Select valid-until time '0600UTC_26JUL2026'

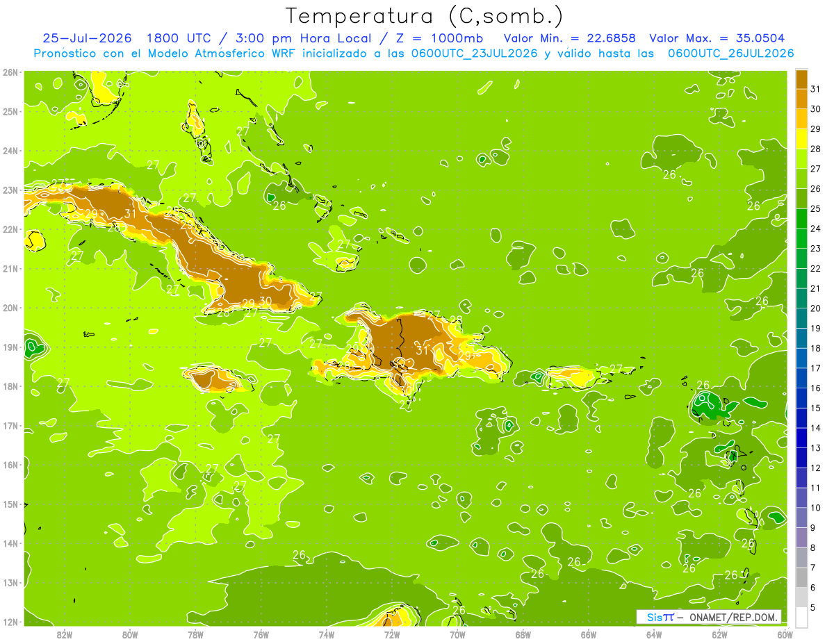pyautogui.click(x=731, y=53)
